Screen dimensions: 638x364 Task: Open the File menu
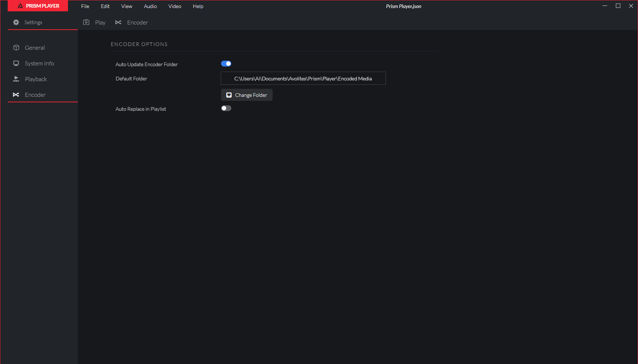[x=85, y=6]
